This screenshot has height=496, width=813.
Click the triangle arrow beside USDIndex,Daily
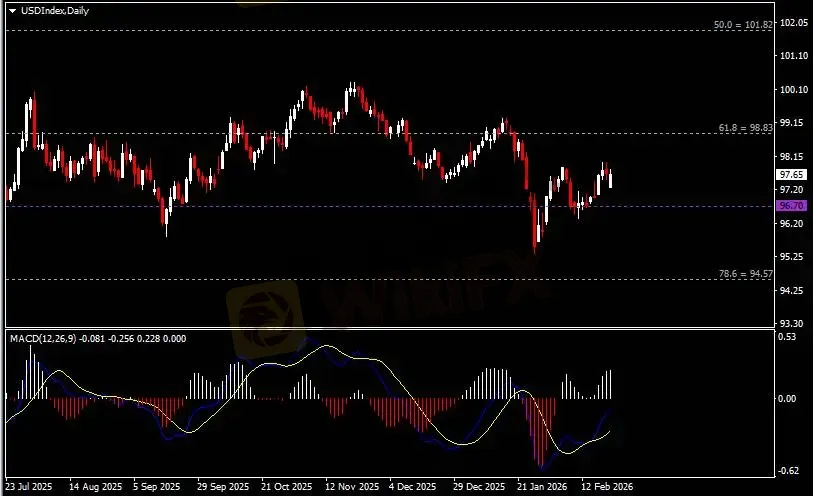[12, 10]
